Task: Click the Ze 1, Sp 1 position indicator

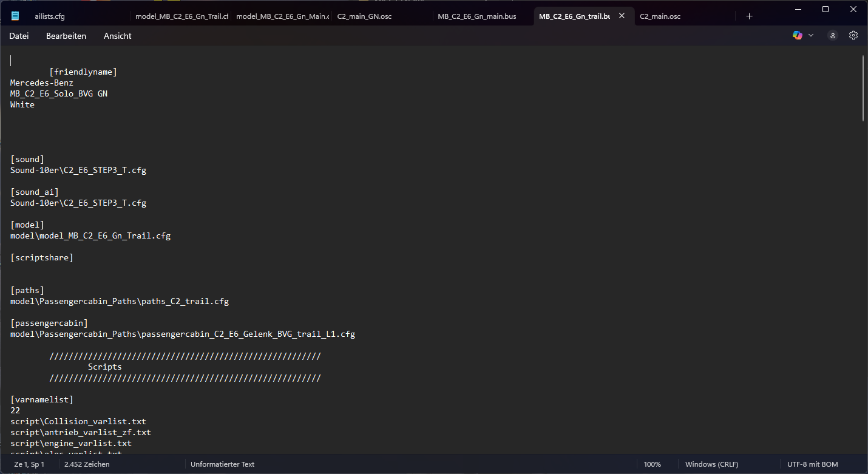Action: pos(29,464)
